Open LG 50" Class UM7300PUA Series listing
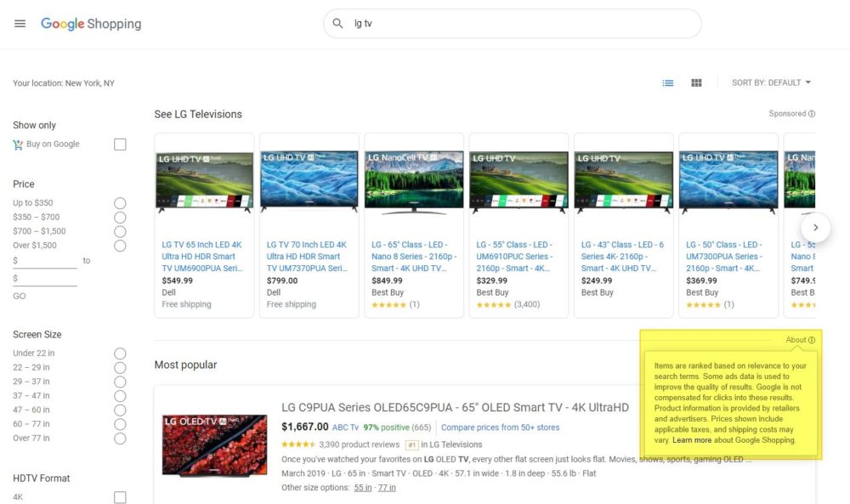Image resolution: width=850 pixels, height=504 pixels. pos(724,257)
